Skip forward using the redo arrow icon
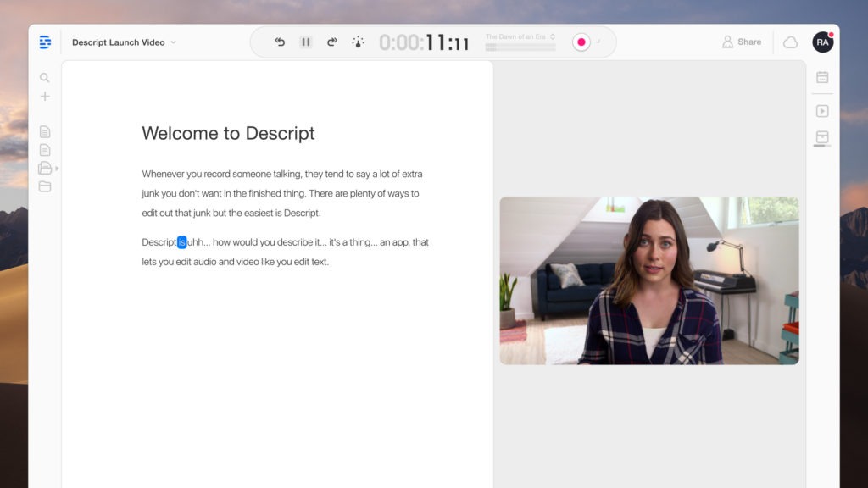The width and height of the screenshot is (868, 488). [x=332, y=42]
